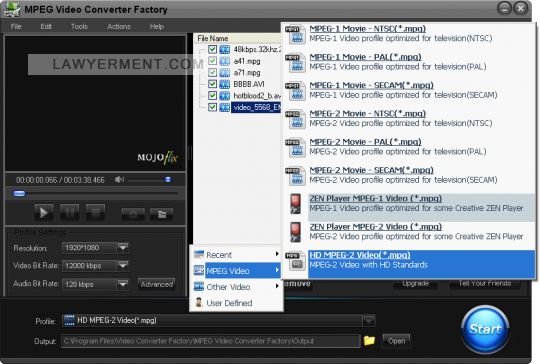The image size is (540, 364).
Task: Open the Audio Bit Rate dropdown
Action: pos(123,284)
